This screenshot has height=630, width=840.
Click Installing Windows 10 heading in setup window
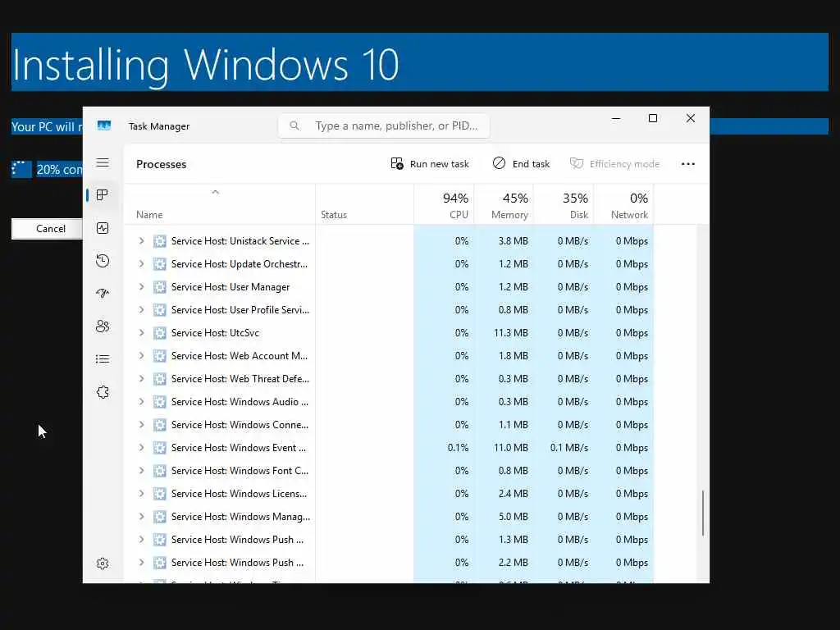(x=206, y=65)
